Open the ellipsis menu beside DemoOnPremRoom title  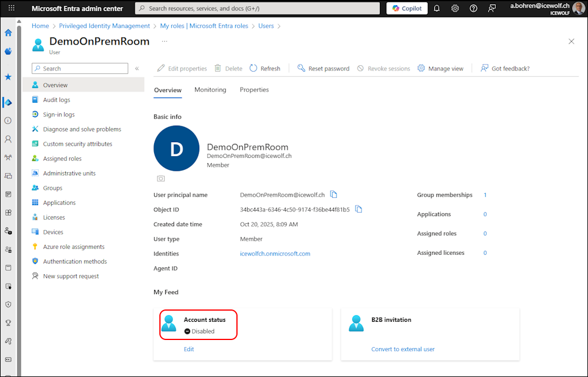165,41
